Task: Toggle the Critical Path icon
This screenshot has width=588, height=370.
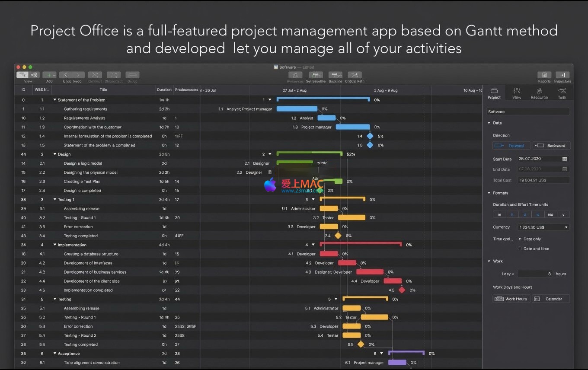Action: (355, 75)
